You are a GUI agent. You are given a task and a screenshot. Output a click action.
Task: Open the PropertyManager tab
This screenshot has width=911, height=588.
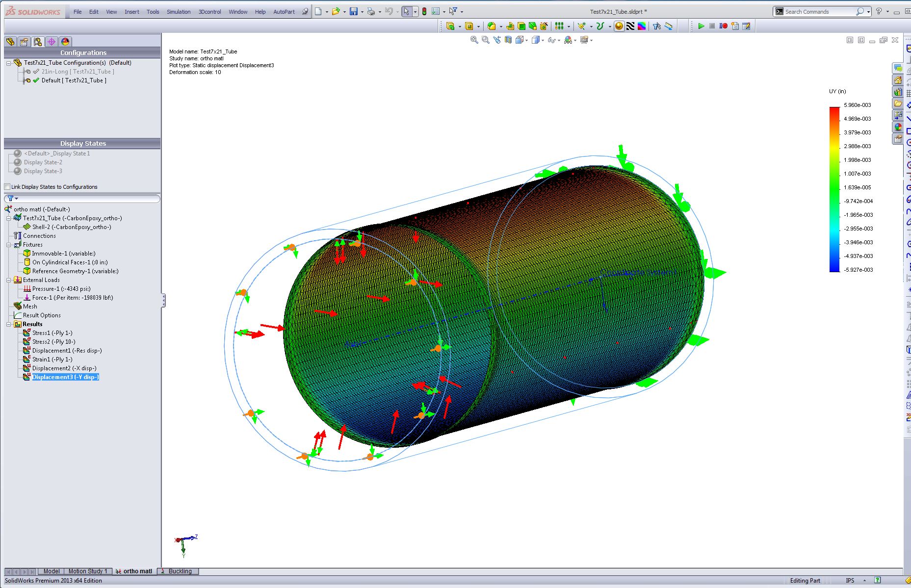click(x=24, y=42)
